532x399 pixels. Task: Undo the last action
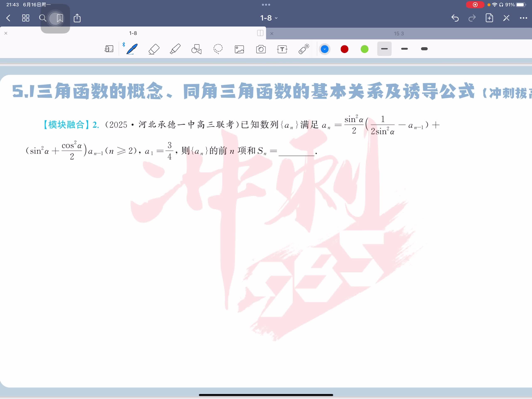click(455, 18)
